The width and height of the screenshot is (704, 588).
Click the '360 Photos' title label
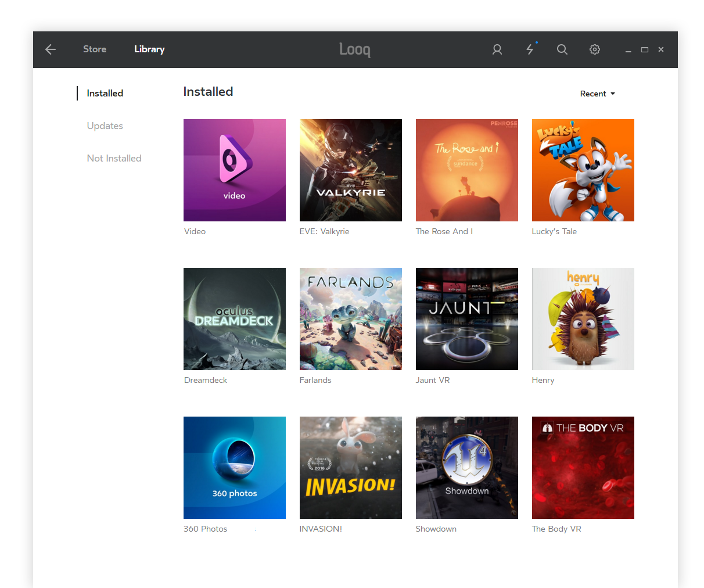point(206,529)
